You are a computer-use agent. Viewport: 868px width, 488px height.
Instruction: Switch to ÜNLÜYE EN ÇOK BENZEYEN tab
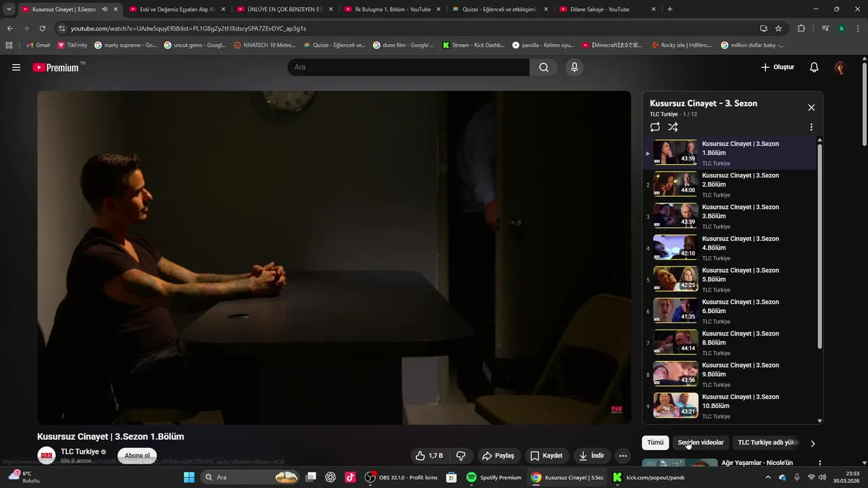coord(283,9)
